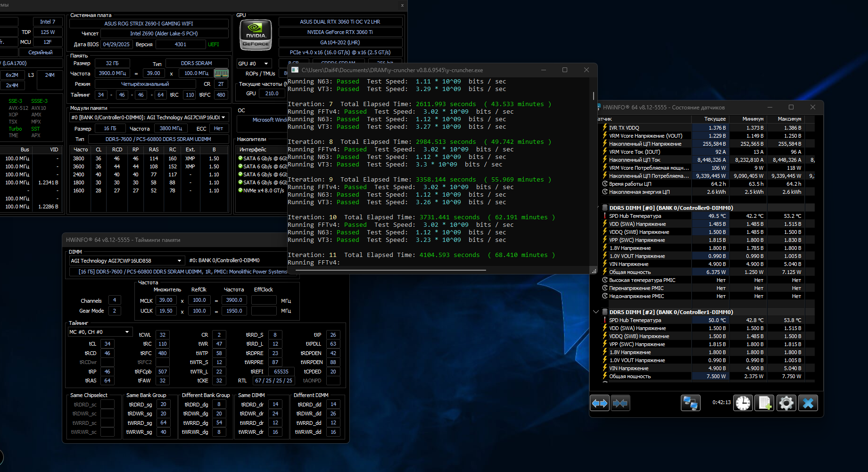The width and height of the screenshot is (868, 472).
Task: Collapse the DDR5 DIMM [#2] sensor group
Action: [x=596, y=312]
